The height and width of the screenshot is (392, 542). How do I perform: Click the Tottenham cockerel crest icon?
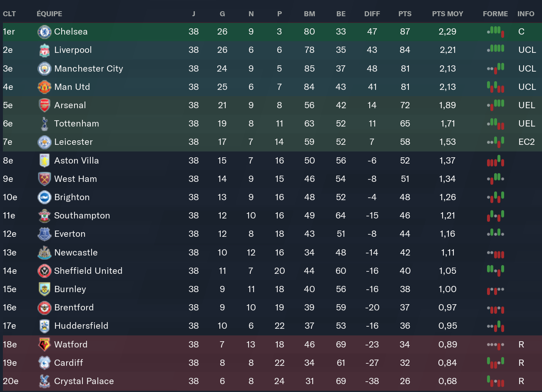point(44,124)
